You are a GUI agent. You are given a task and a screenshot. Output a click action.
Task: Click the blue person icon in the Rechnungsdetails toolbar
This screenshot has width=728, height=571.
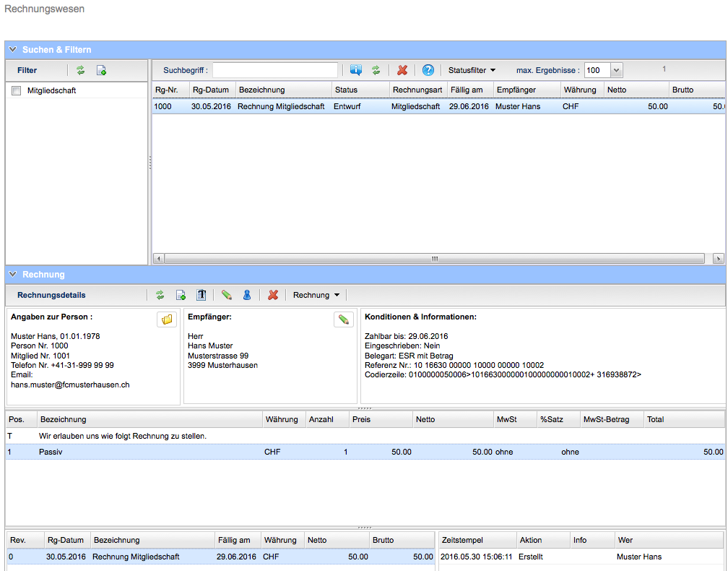pos(247,295)
